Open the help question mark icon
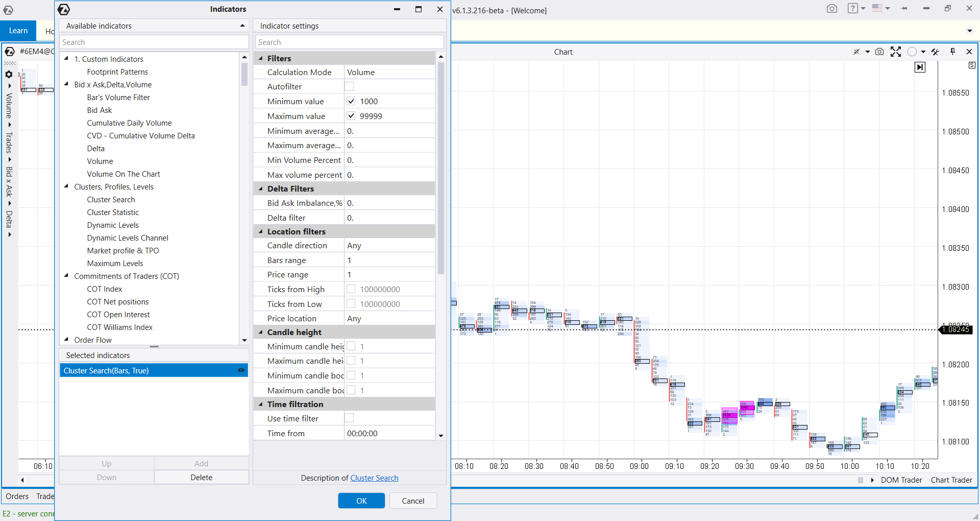The height and width of the screenshot is (521, 980). [x=852, y=8]
